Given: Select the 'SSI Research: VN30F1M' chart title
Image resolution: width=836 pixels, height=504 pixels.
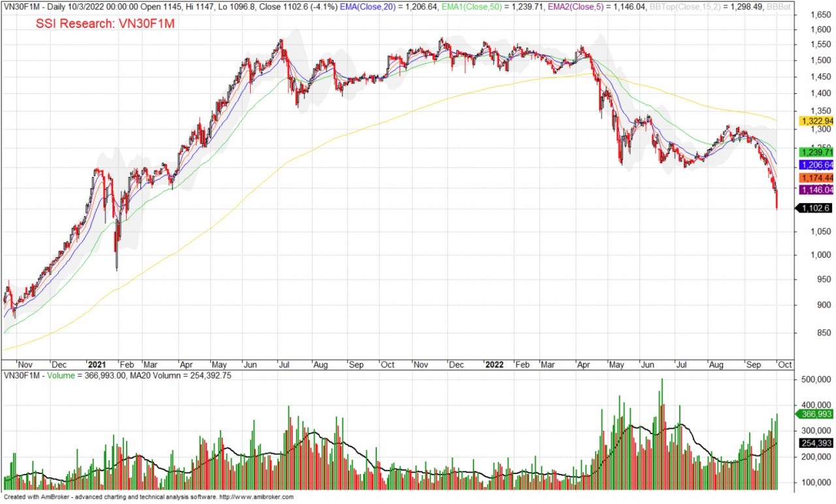Looking at the screenshot, I should [105, 23].
